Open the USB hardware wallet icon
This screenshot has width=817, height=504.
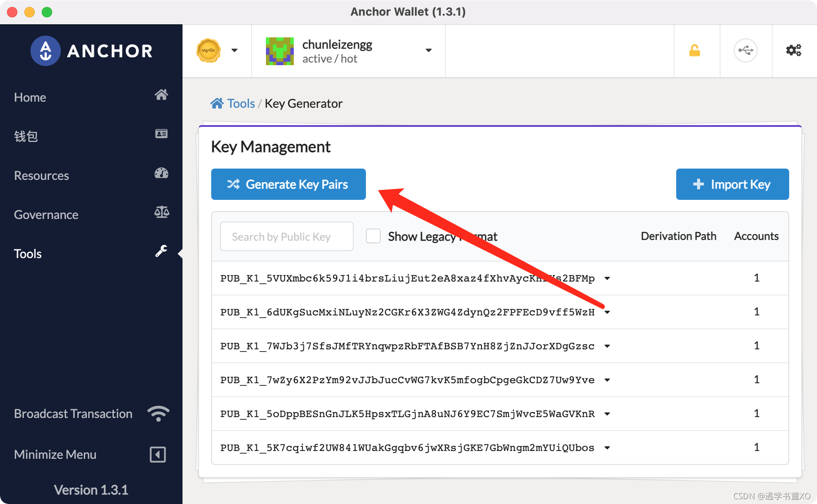point(746,50)
